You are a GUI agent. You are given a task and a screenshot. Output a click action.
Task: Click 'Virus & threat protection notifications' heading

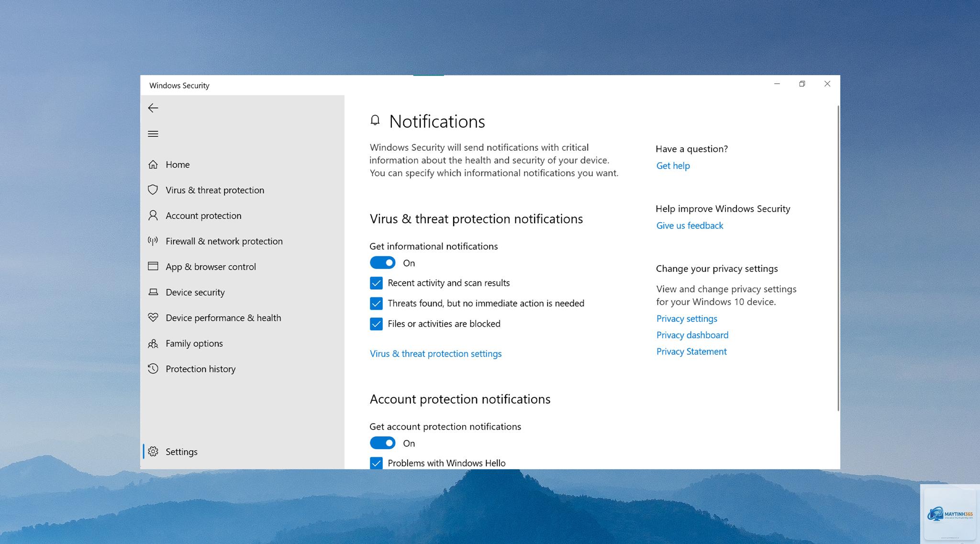(x=476, y=219)
